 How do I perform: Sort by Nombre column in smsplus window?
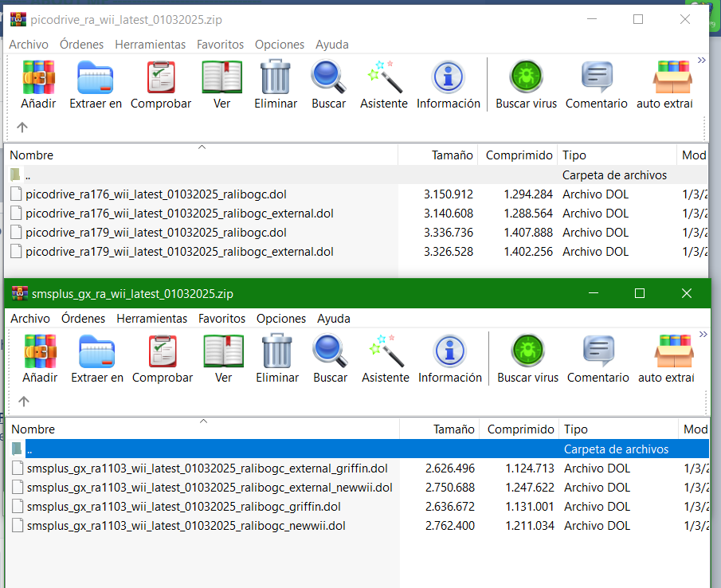(x=203, y=429)
